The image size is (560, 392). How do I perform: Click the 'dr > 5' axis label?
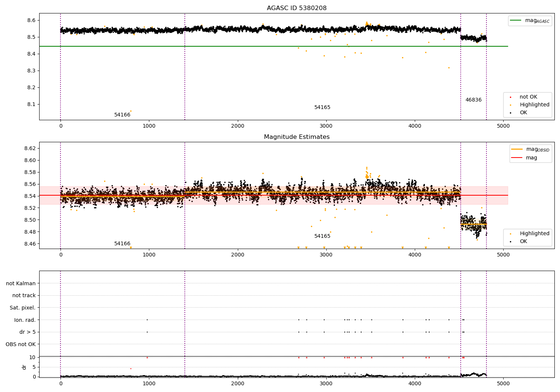(28, 332)
